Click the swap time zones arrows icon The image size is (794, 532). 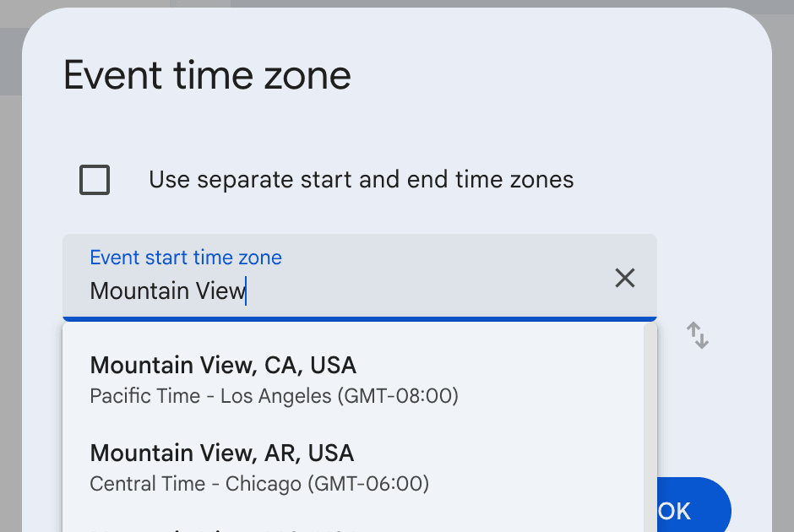(x=697, y=335)
